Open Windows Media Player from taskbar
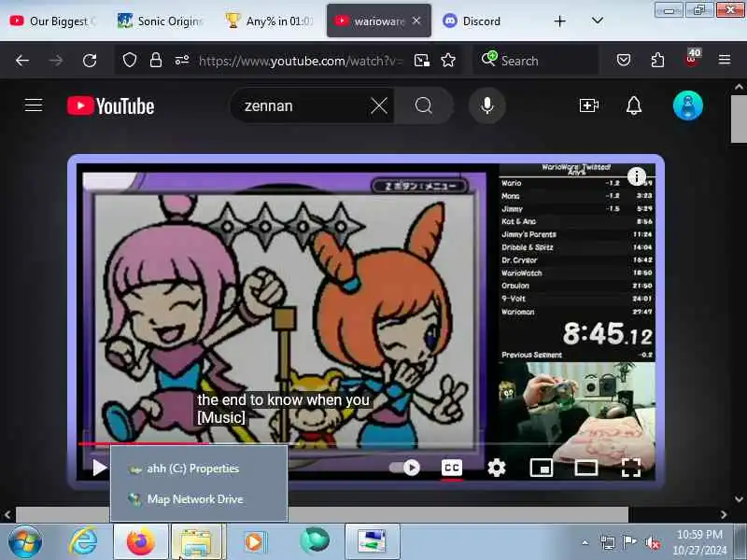747x560 pixels. [x=255, y=542]
